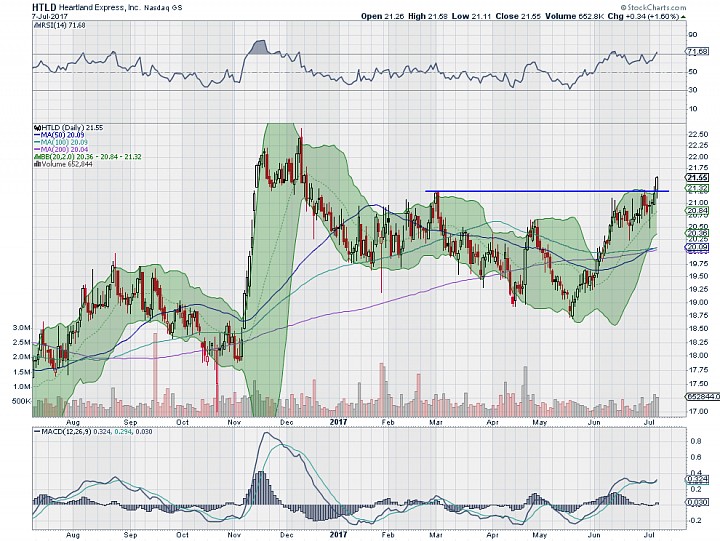The height and width of the screenshot is (541, 720).
Task: Click the 0.8 level on MACD axis
Action: [694, 441]
